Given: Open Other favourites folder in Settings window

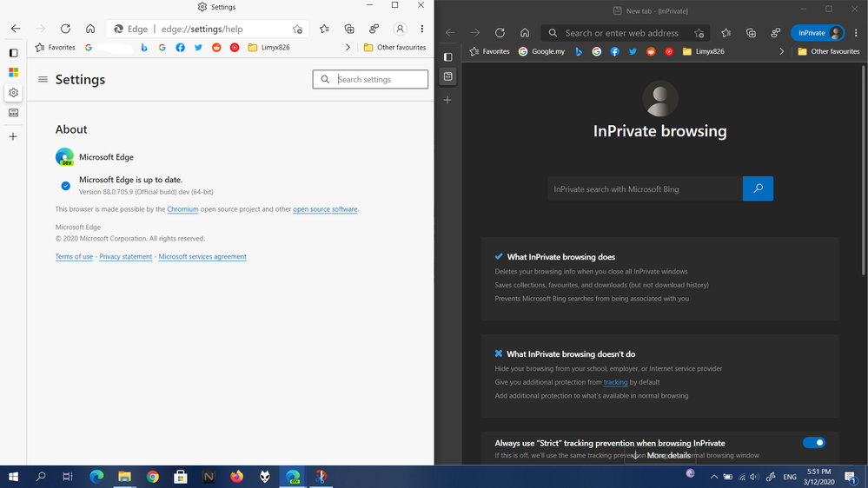Looking at the screenshot, I should (x=394, y=48).
